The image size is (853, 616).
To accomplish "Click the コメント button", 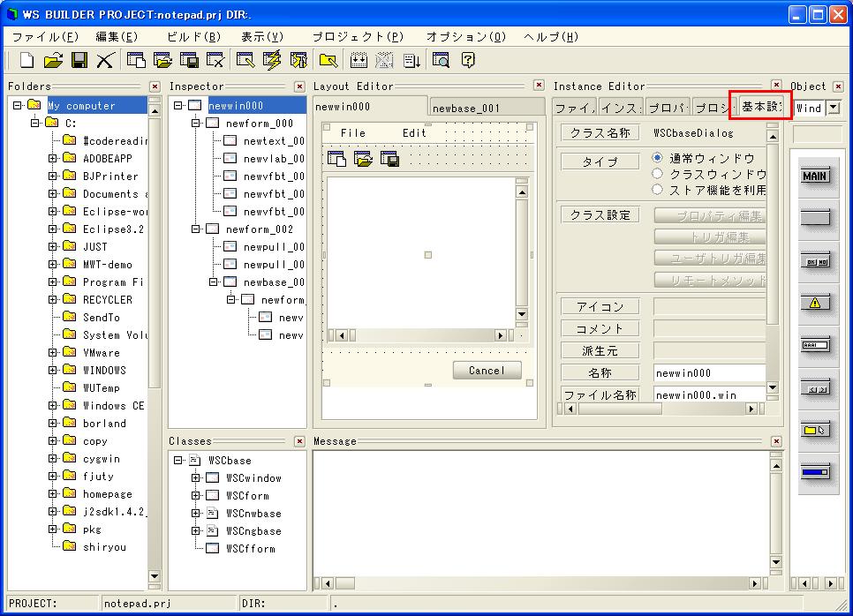I will 600,328.
